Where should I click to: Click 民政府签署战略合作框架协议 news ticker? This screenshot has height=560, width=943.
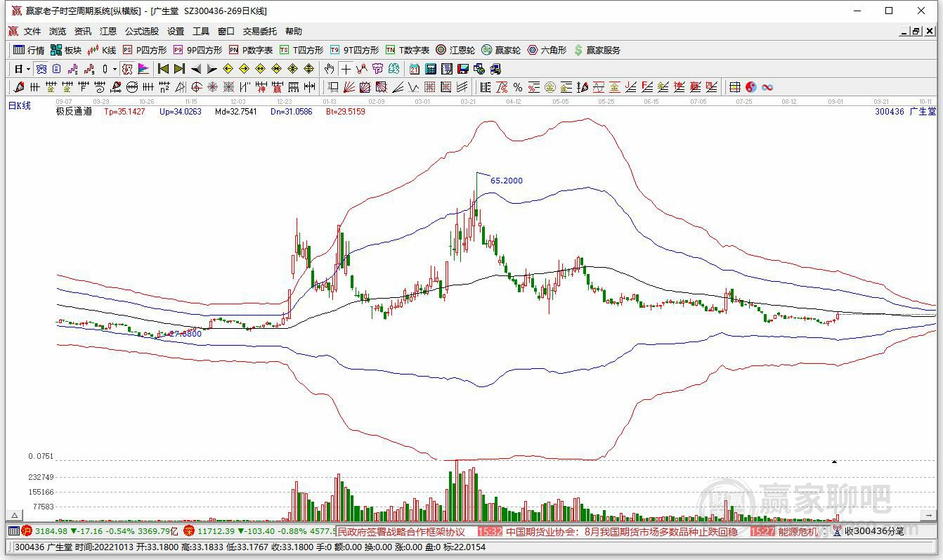(401, 532)
